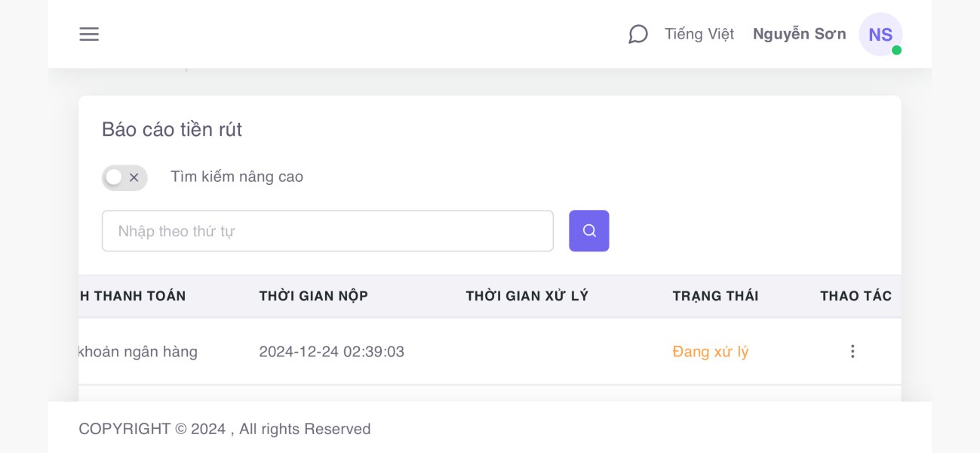Click the THỜI GIAN XỬ LÝ column header
This screenshot has width=980, height=453.
tap(527, 296)
